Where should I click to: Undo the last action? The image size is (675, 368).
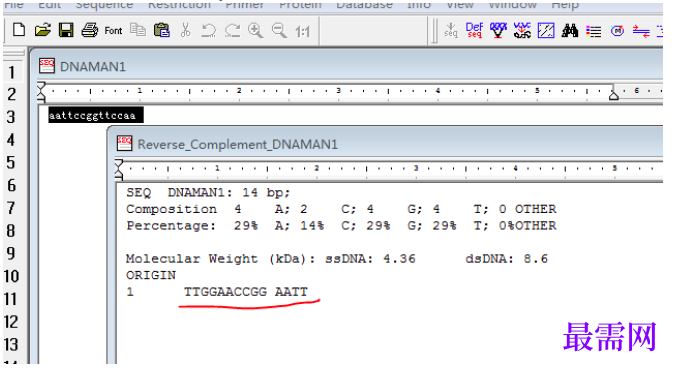pos(209,30)
